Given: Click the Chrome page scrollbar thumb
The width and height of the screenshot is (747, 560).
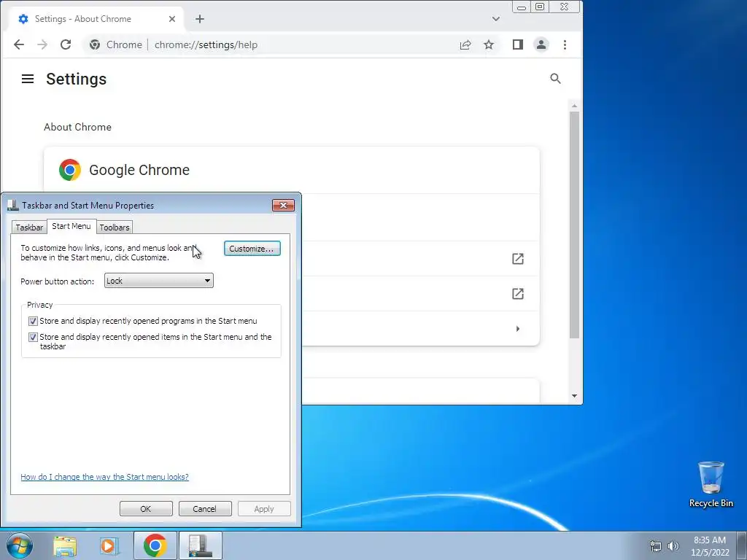Looking at the screenshot, I should point(575,225).
